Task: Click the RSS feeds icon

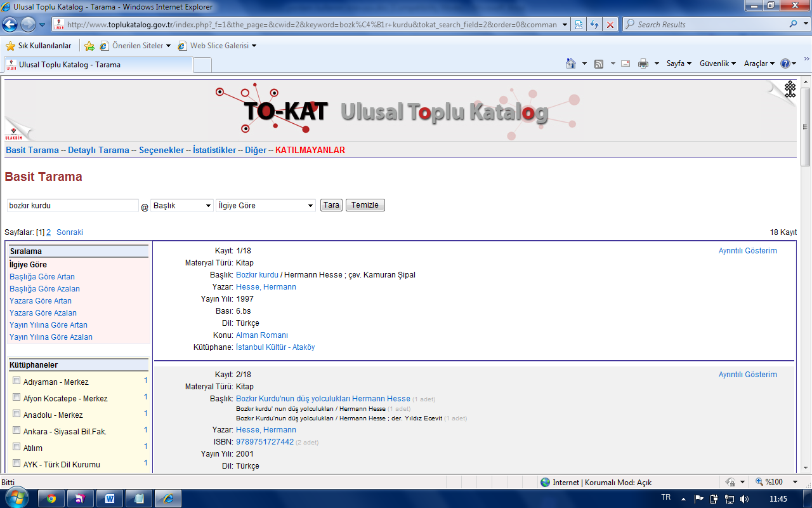Action: (x=599, y=63)
